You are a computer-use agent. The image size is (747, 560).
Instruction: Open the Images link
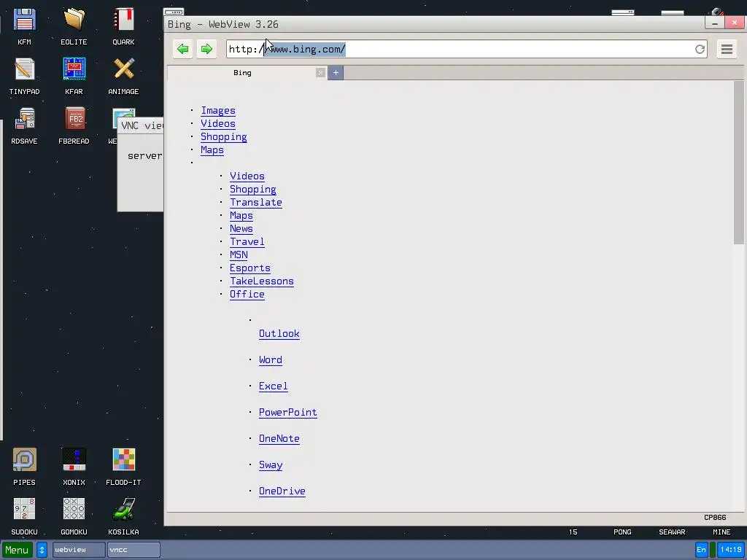coord(217,111)
